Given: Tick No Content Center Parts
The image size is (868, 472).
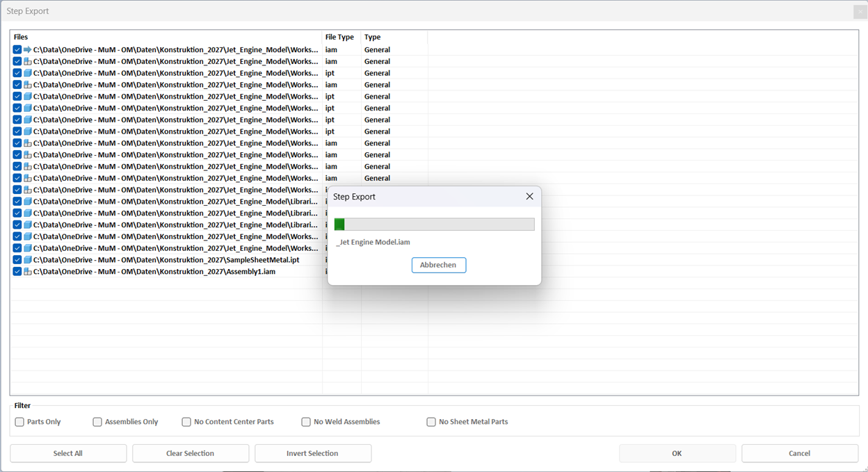Looking at the screenshot, I should coord(186,422).
